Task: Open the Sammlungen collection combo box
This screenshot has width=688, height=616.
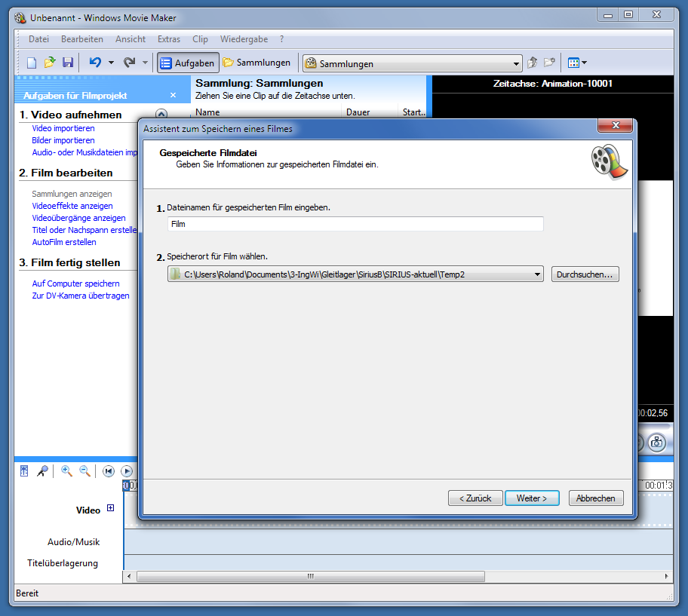Action: pos(413,63)
